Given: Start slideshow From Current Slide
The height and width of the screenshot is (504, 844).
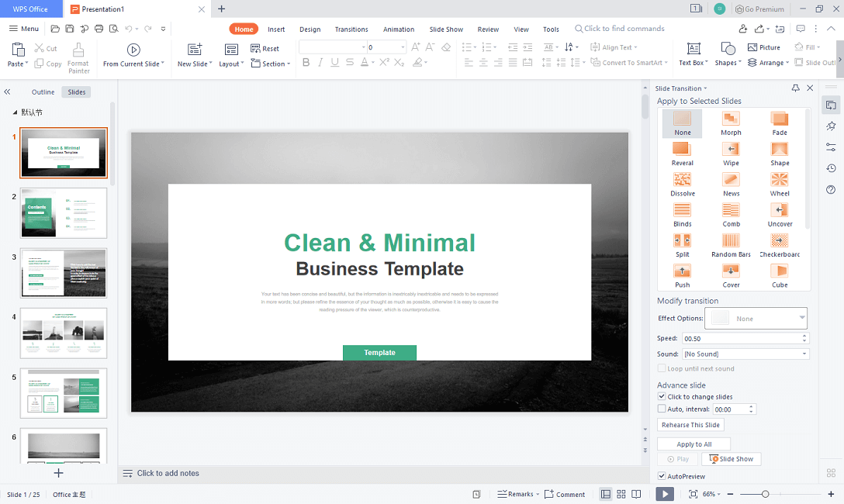Looking at the screenshot, I should click(x=133, y=55).
